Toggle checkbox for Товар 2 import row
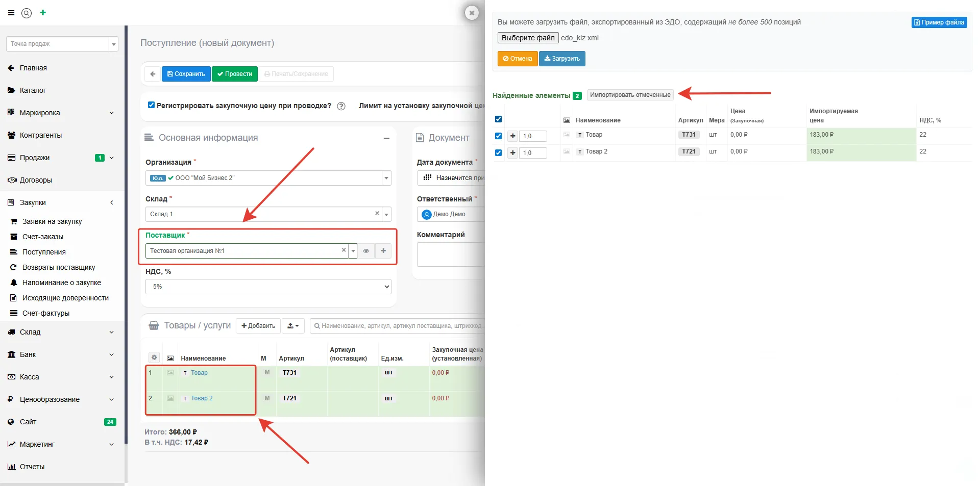 pyautogui.click(x=499, y=152)
